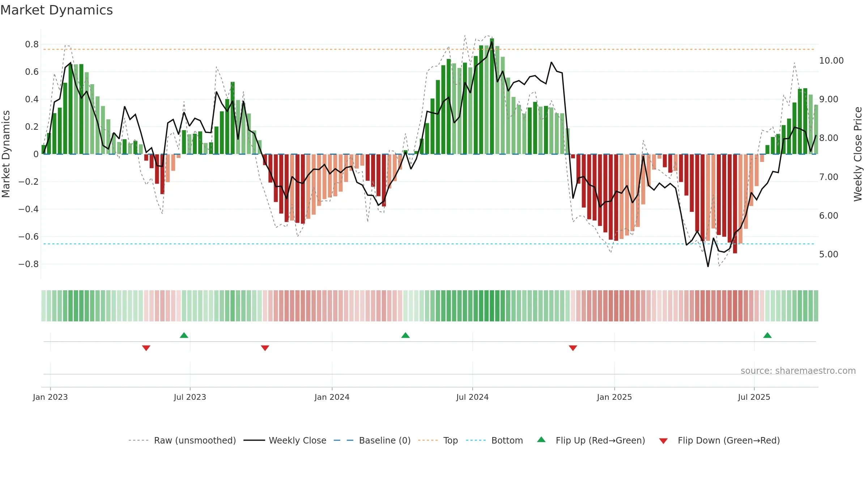Click the Jul 2025 x-axis label
Screen dimensions: 868x488
pyautogui.click(x=754, y=397)
